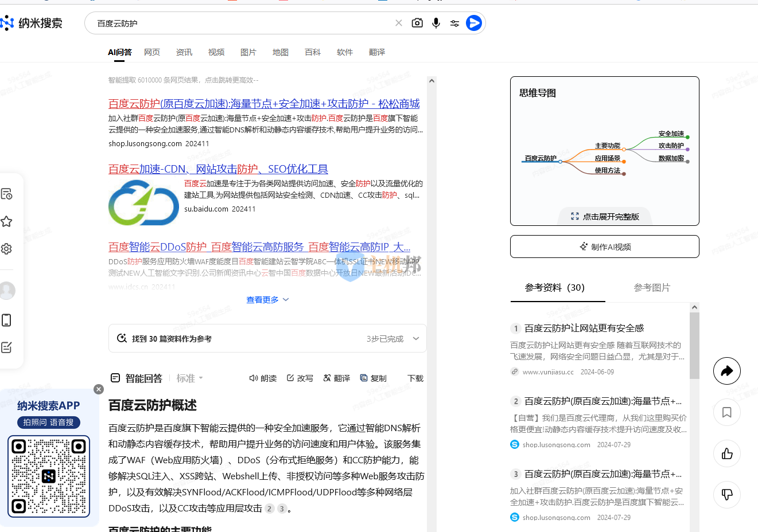Screen dimensions: 758x532
Task: Switch to 软件 tab
Action: (345, 52)
